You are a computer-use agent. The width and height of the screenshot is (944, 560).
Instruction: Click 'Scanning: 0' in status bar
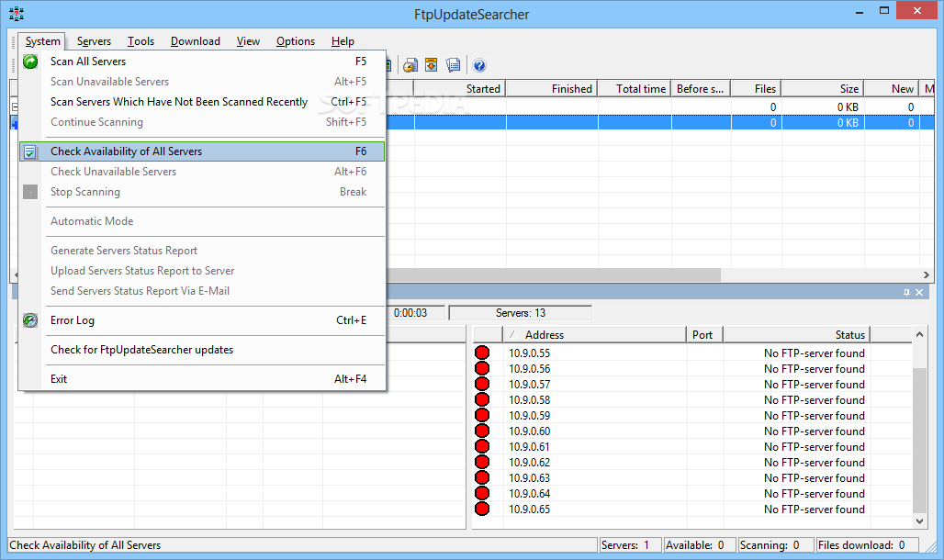(x=775, y=545)
